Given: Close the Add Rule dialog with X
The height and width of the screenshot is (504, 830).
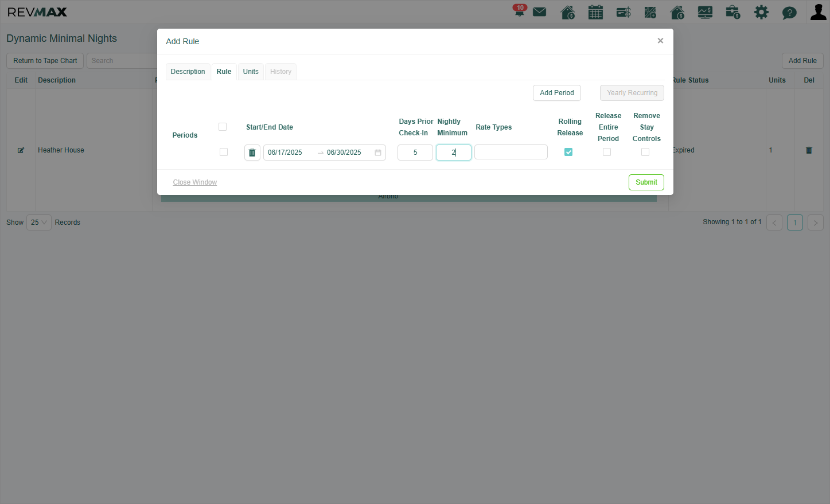Looking at the screenshot, I should (660, 41).
